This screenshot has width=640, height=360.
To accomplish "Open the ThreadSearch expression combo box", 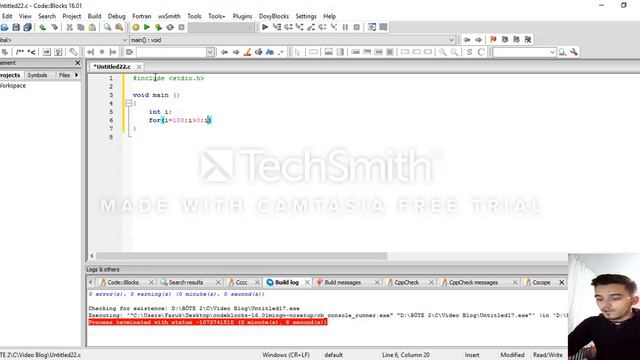I will [524, 52].
